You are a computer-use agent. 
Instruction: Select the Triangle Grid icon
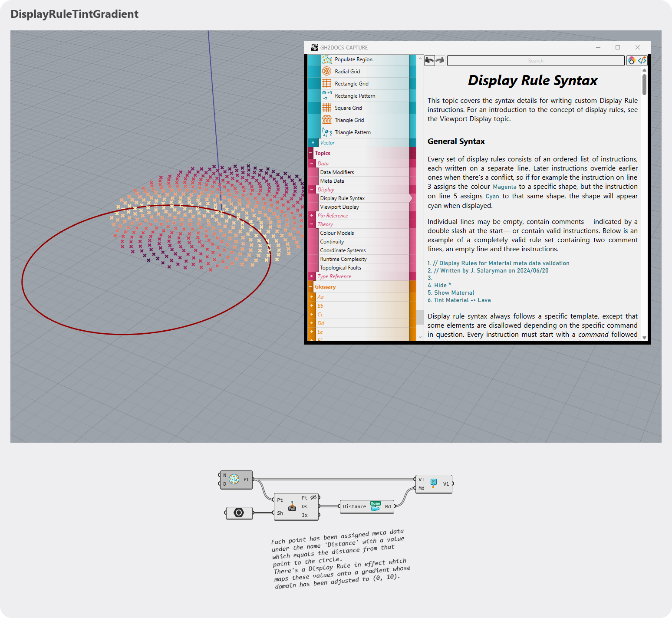click(327, 120)
